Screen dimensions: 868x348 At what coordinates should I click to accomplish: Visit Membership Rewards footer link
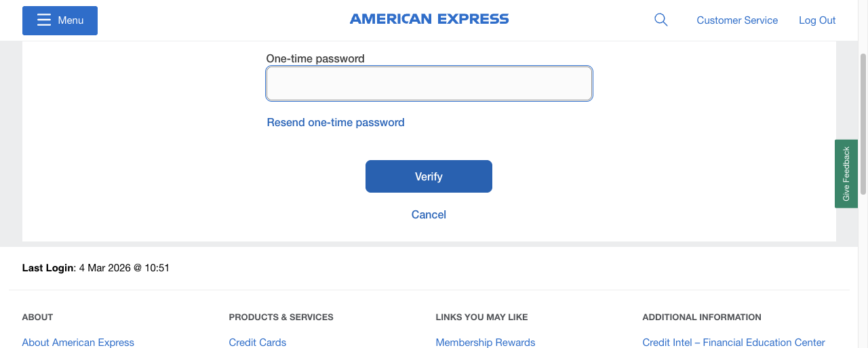coord(486,343)
